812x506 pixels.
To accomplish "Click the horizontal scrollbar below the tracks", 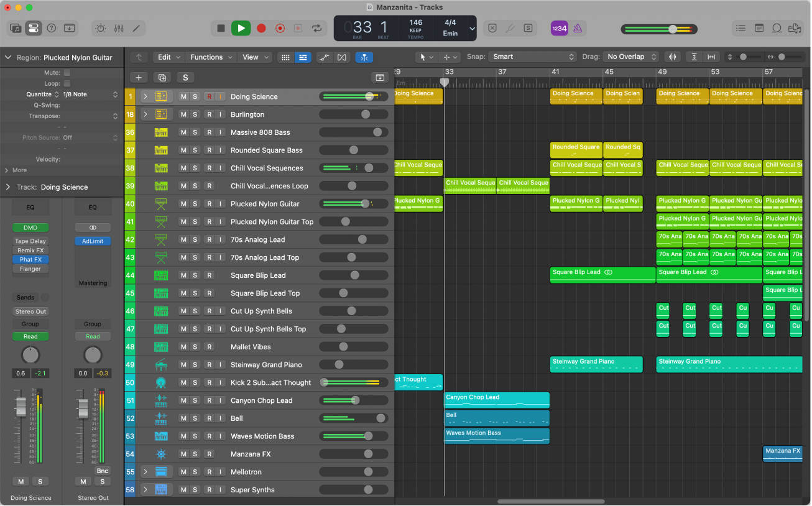I will (x=550, y=500).
